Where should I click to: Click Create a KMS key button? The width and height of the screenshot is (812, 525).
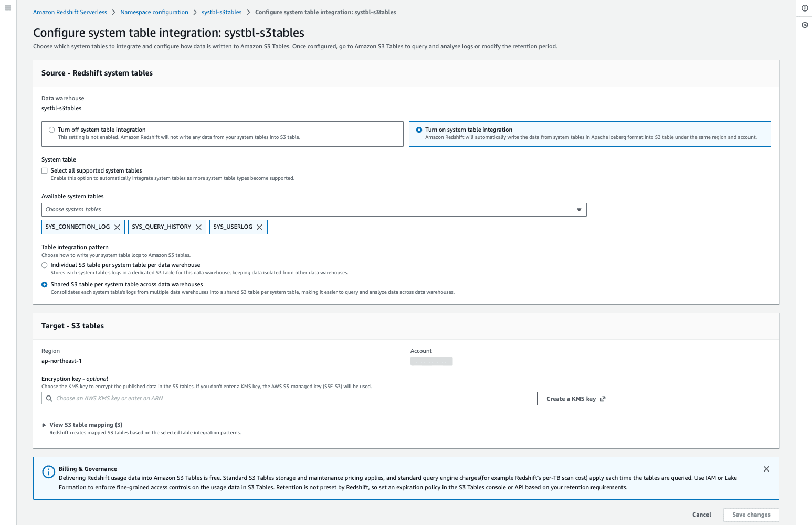coord(575,399)
